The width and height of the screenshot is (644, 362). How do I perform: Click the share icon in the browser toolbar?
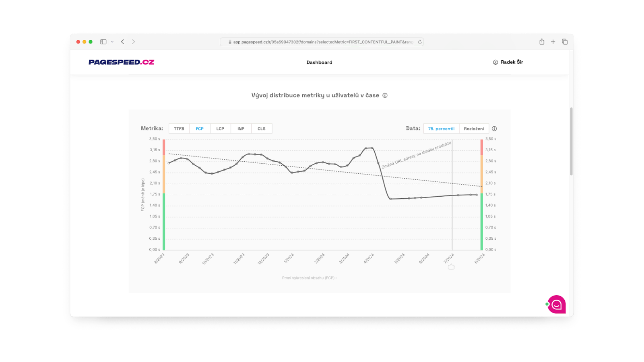click(541, 41)
